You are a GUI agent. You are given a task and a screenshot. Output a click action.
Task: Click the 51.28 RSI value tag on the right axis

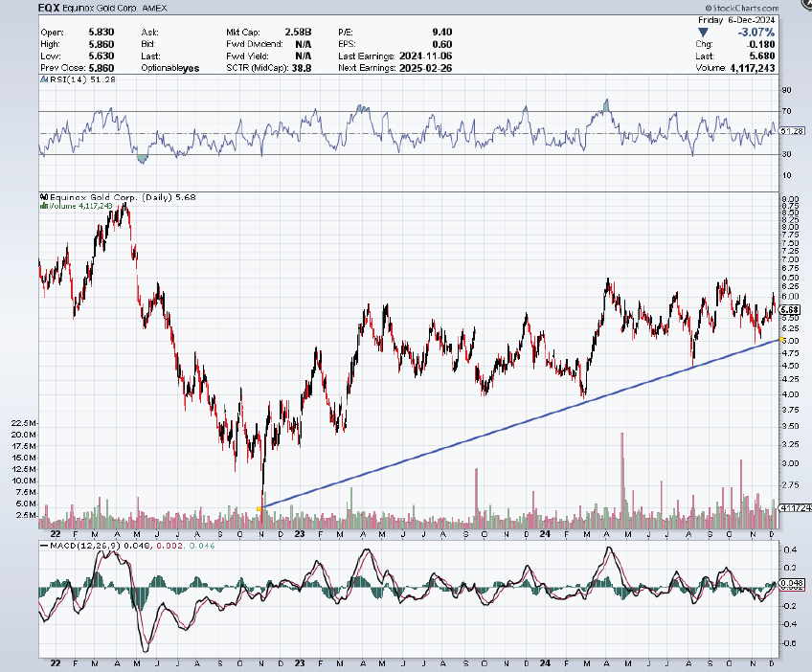792,131
